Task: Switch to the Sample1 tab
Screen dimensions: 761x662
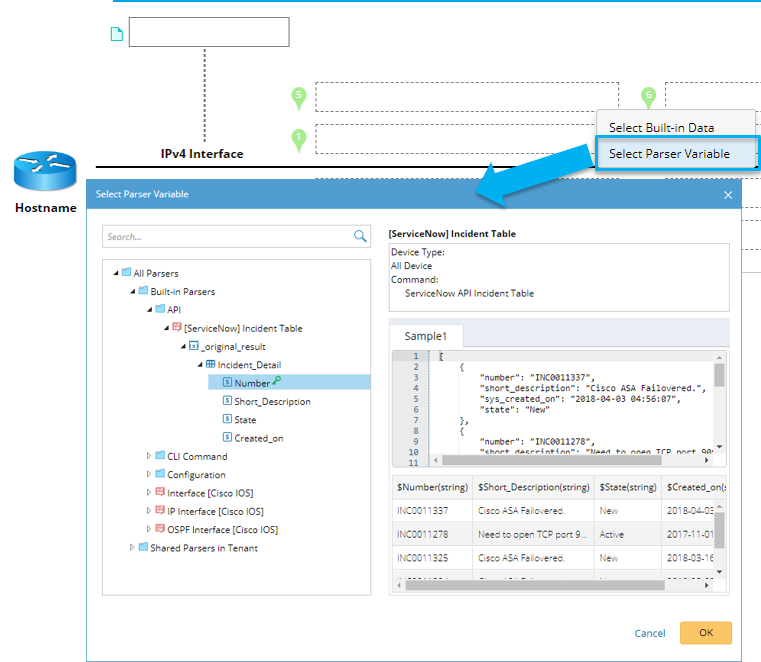Action: [x=426, y=336]
